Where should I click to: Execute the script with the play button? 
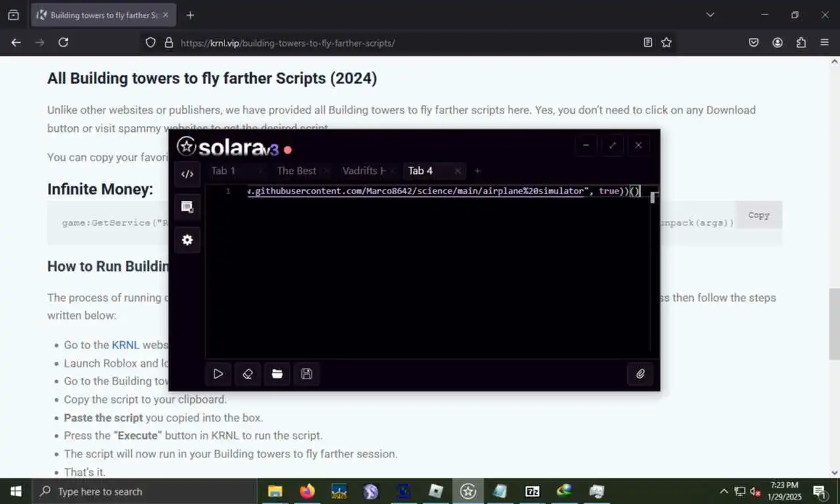coord(218,374)
